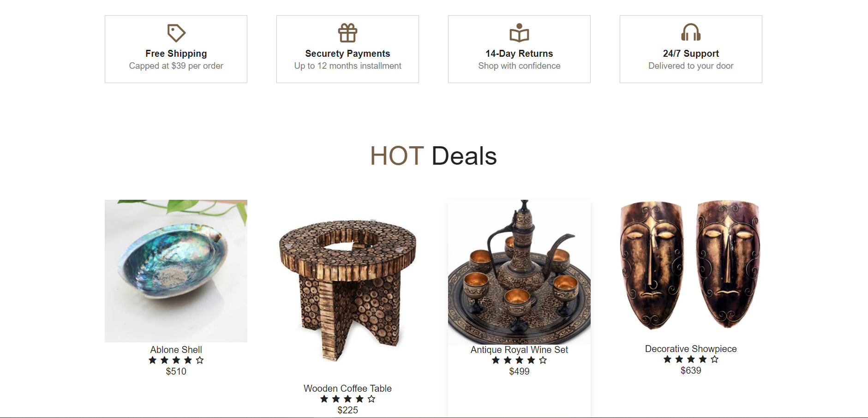The width and height of the screenshot is (868, 418).
Task: Click the fifth star under Antique Royal Wine Set
Action: (543, 360)
